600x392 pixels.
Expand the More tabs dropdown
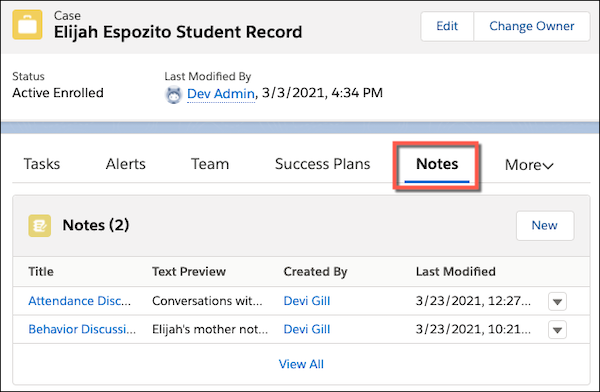(x=529, y=165)
